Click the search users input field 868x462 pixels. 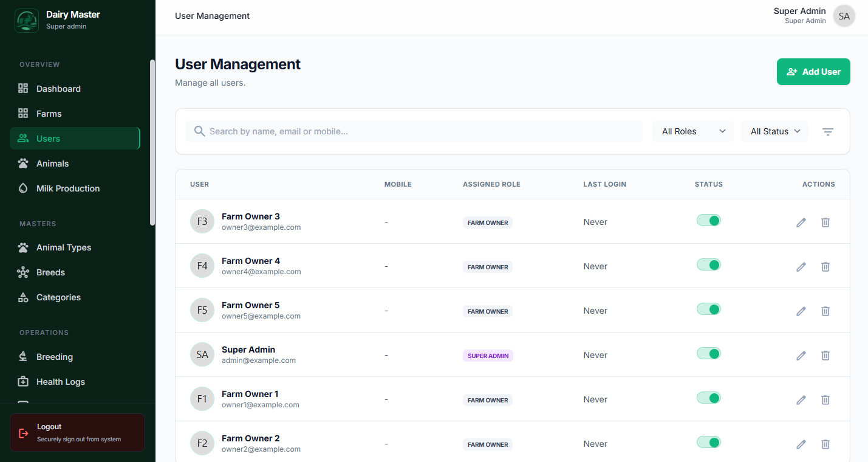tap(414, 131)
